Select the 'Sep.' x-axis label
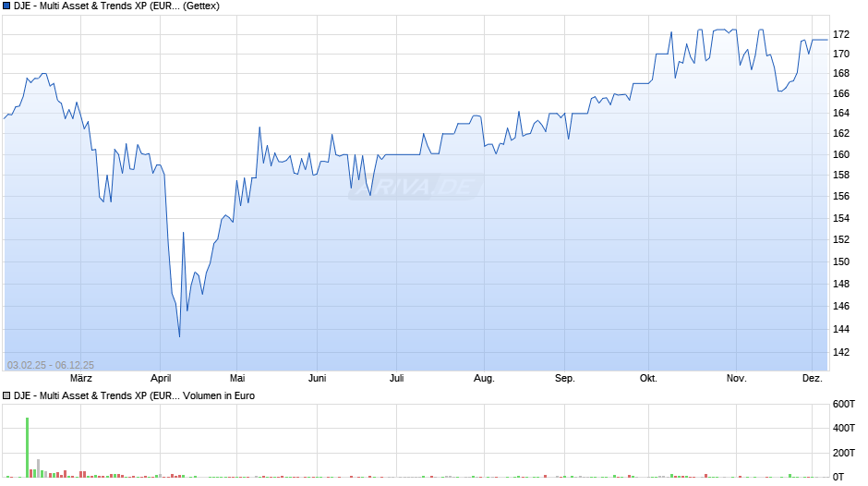 click(x=564, y=379)
